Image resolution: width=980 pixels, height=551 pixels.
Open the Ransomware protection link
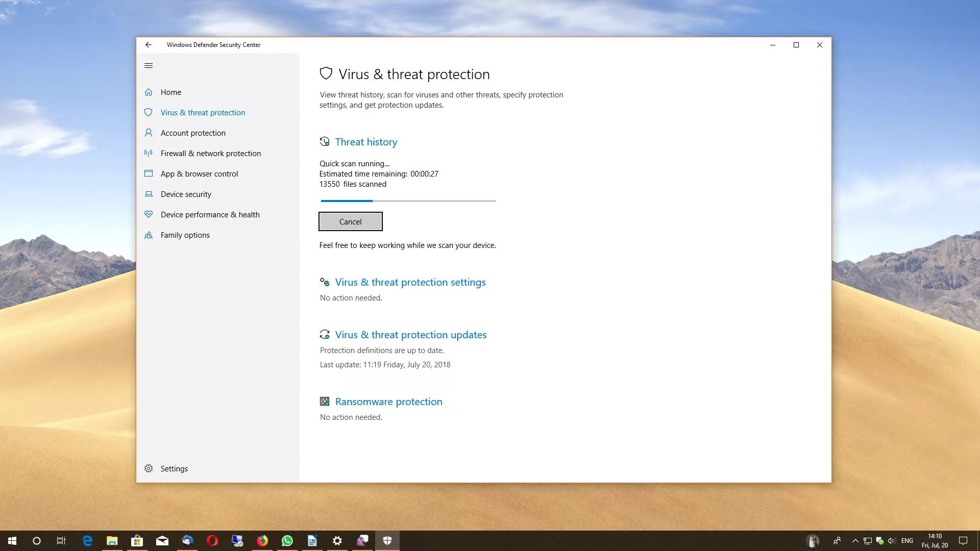click(388, 402)
